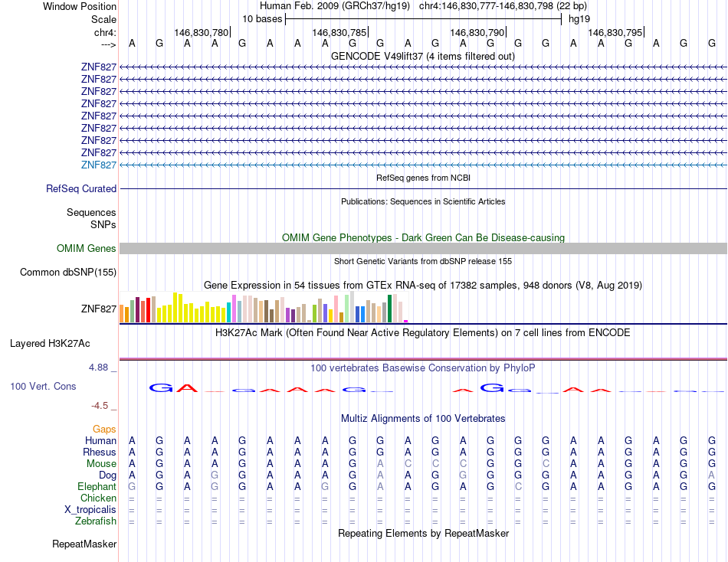Select the magenta bar ending GTEx chart
Screen dimensions: 728x562
(406, 321)
